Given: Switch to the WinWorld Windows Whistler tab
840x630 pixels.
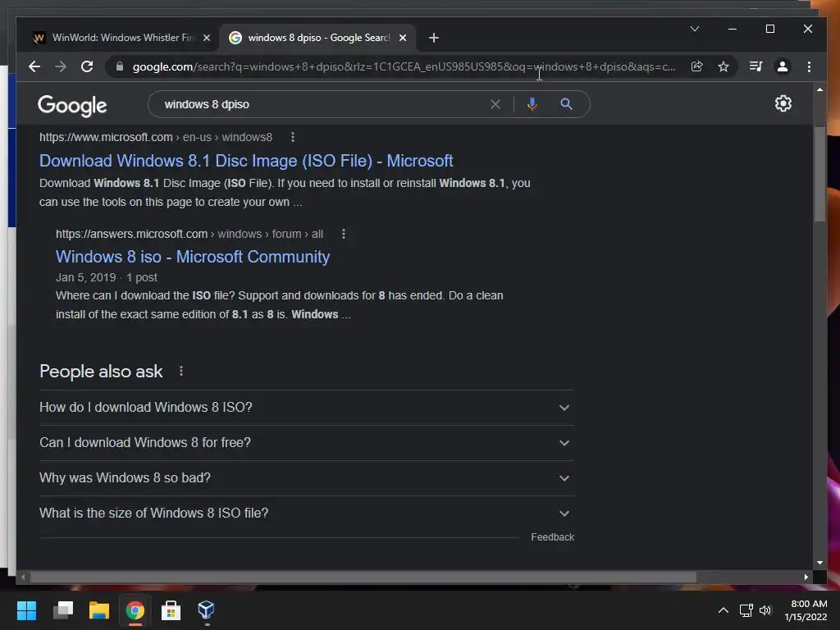Looking at the screenshot, I should tap(116, 38).
